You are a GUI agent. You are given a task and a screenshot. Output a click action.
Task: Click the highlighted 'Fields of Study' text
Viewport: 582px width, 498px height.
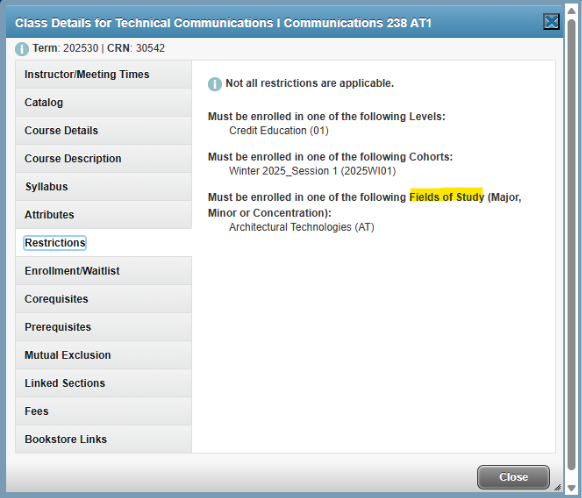click(x=447, y=197)
